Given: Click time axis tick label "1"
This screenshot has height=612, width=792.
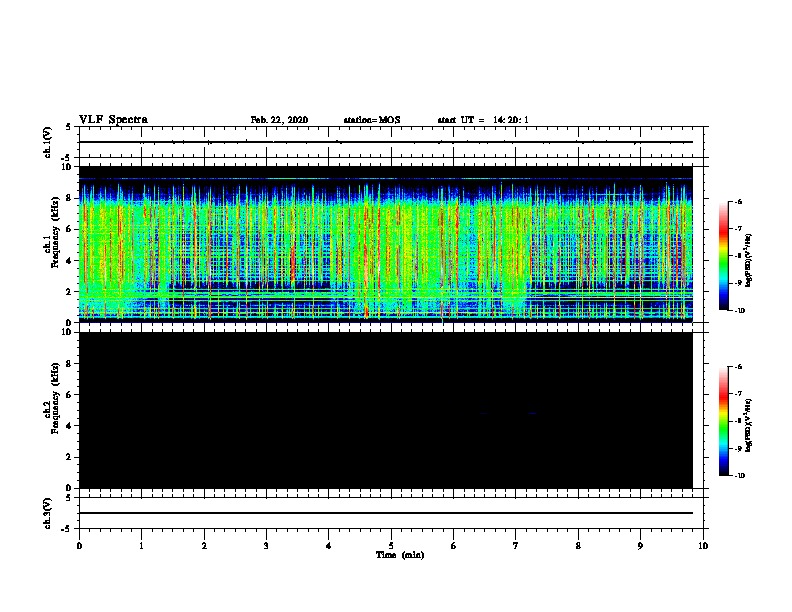Looking at the screenshot, I should point(141,546).
